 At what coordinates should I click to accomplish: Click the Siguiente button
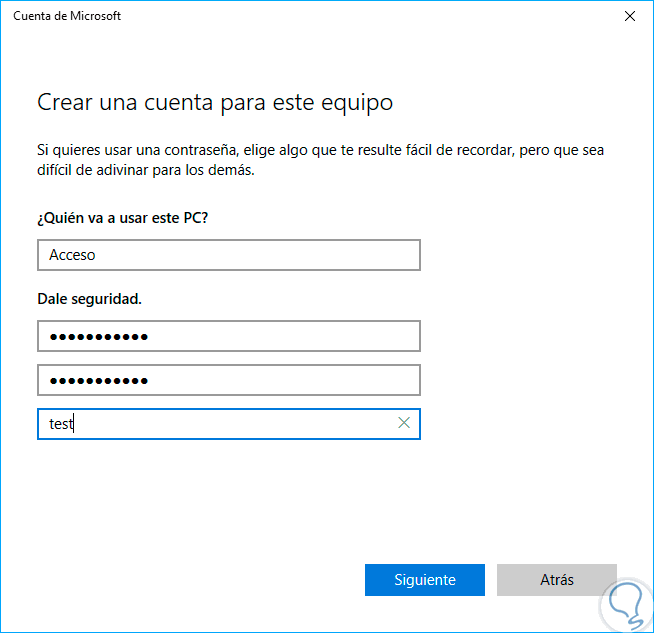point(425,580)
